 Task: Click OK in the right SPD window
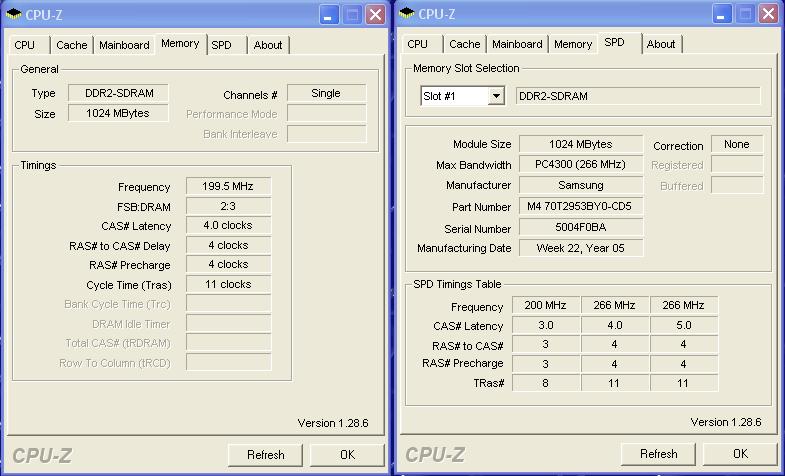740,454
